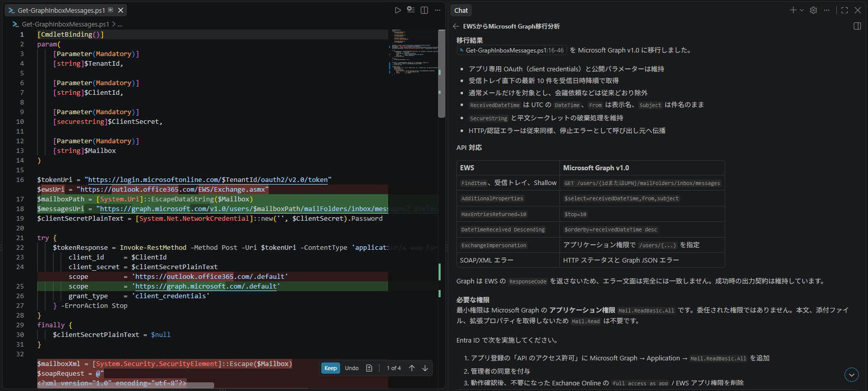Click the 'API 対応' heading
The width and height of the screenshot is (868, 391).
pyautogui.click(x=469, y=147)
